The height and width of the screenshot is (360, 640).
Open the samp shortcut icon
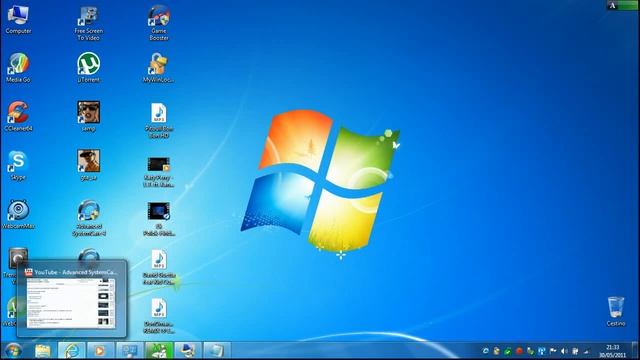click(89, 116)
